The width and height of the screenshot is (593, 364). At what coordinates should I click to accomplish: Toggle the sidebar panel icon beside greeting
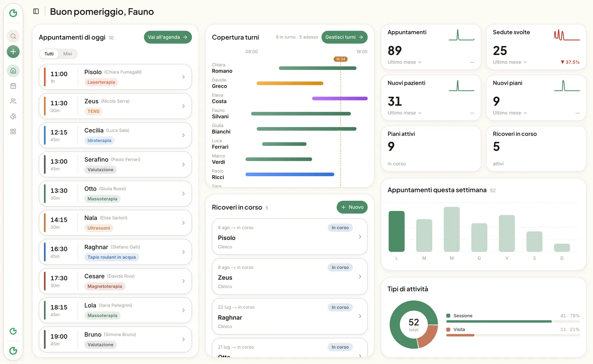click(x=36, y=11)
